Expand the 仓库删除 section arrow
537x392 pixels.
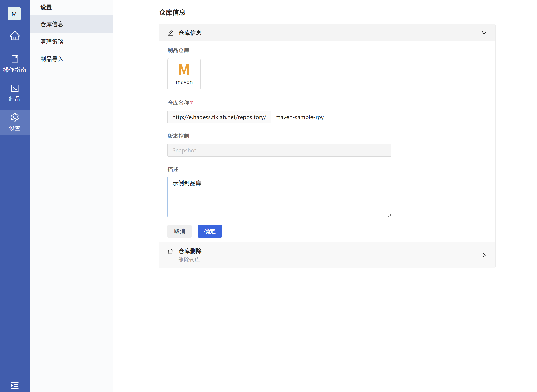[x=484, y=255]
